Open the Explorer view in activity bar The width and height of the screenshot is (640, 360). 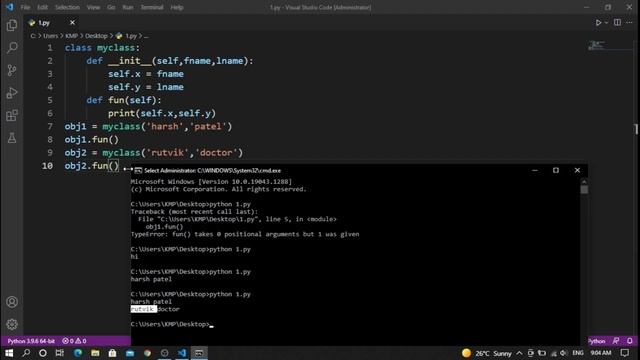point(12,25)
